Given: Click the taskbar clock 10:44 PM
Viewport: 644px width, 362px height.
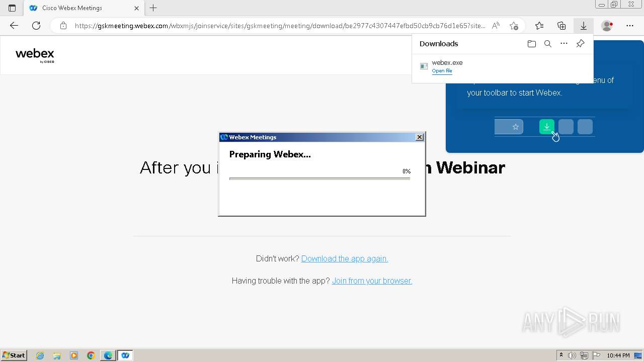Looking at the screenshot, I should pos(618,355).
